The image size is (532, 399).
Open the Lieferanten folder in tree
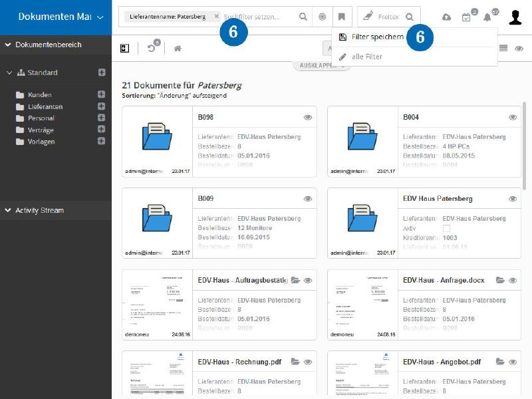point(45,106)
